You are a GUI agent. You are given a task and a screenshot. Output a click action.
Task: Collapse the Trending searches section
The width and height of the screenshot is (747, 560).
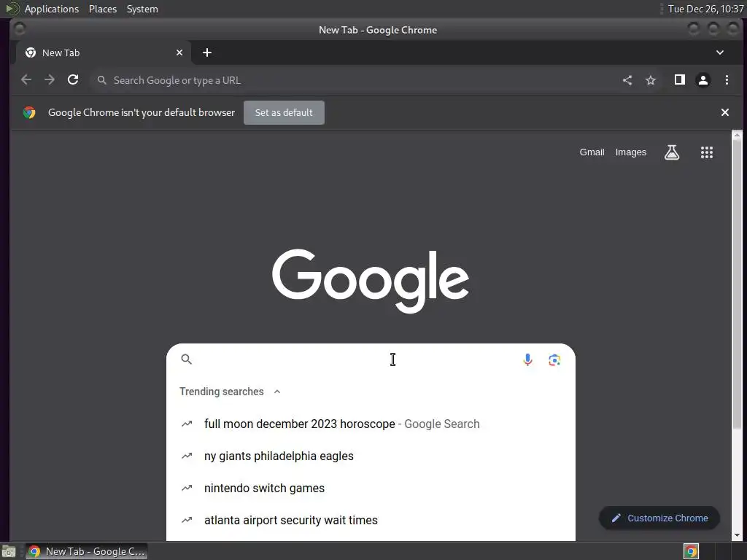click(x=276, y=392)
